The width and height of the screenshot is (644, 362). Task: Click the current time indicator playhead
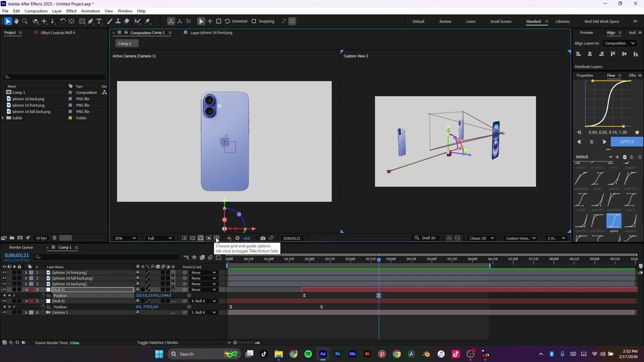tap(379, 259)
